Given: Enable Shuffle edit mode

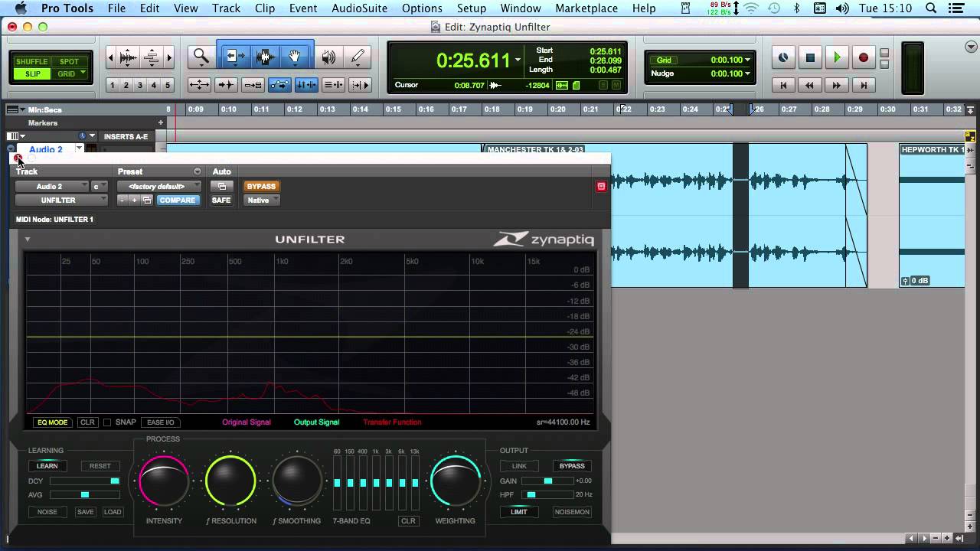Looking at the screenshot, I should 31,61.
